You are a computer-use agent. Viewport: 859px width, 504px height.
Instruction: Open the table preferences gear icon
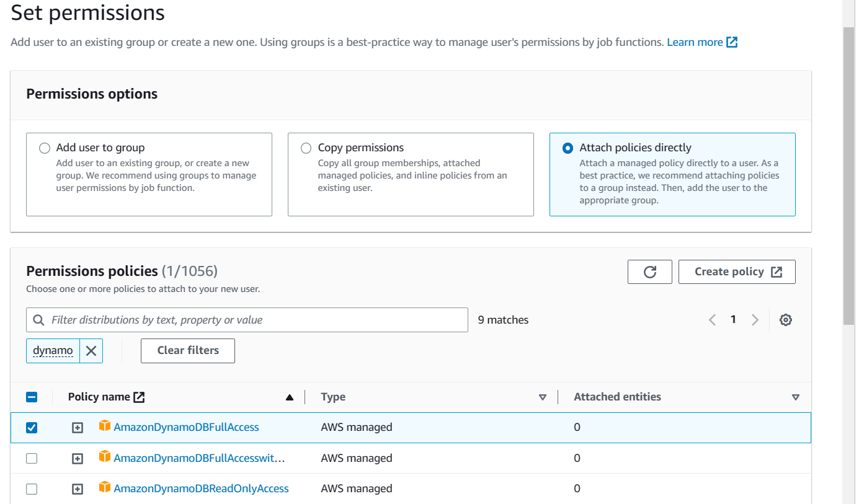coord(785,320)
